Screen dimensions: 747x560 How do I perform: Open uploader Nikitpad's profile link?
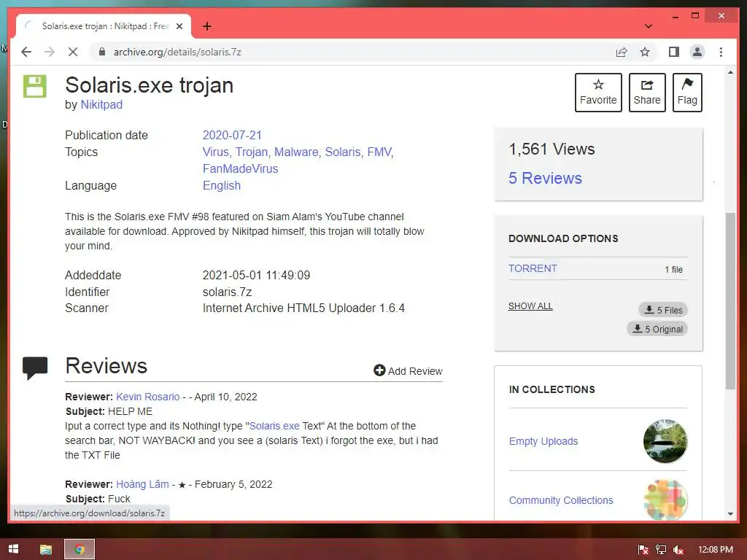point(101,105)
